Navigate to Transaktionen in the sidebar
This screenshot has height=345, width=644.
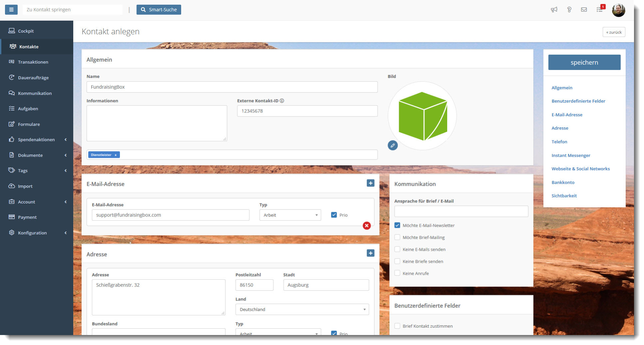pos(33,62)
